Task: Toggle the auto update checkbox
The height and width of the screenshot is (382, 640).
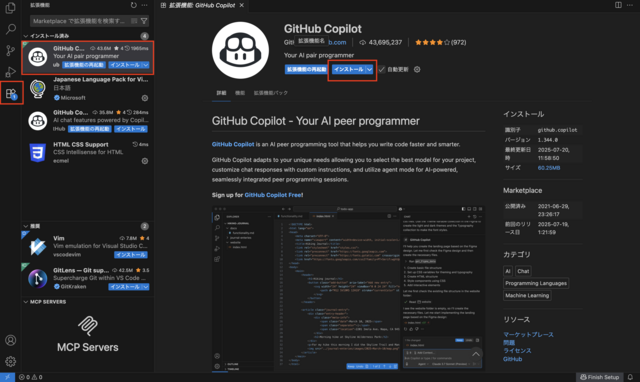Action: pos(381,69)
